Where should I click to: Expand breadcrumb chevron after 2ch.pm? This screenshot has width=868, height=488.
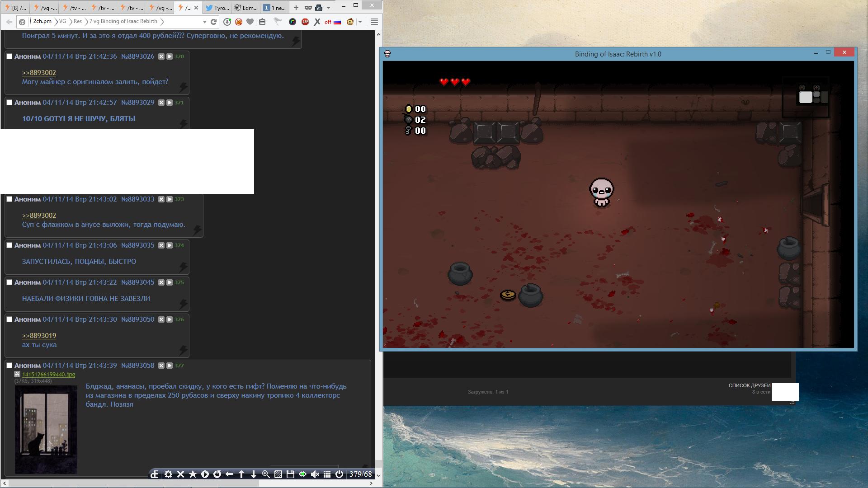(x=56, y=21)
